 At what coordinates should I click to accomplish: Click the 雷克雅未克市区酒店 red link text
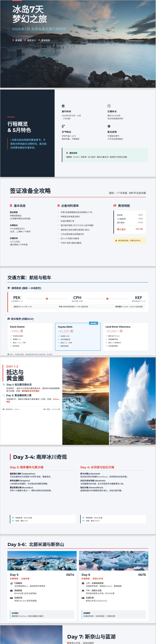(30, 391)
